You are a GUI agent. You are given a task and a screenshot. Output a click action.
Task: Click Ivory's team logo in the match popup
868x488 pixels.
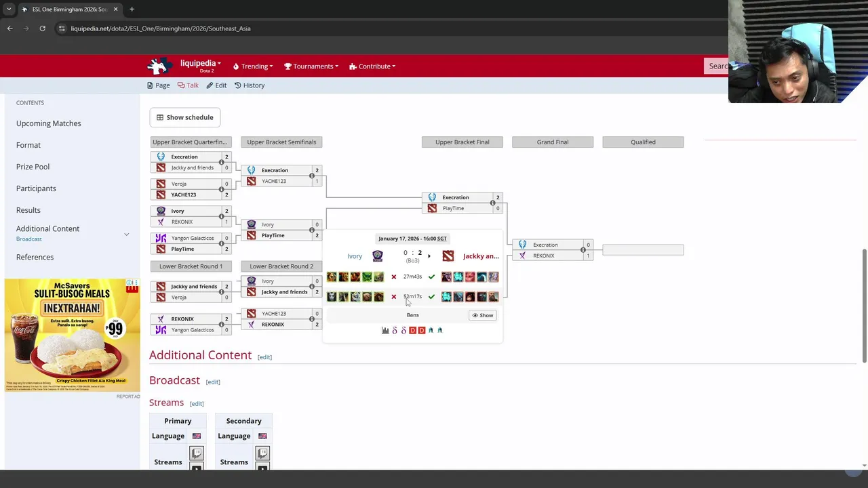pyautogui.click(x=378, y=256)
